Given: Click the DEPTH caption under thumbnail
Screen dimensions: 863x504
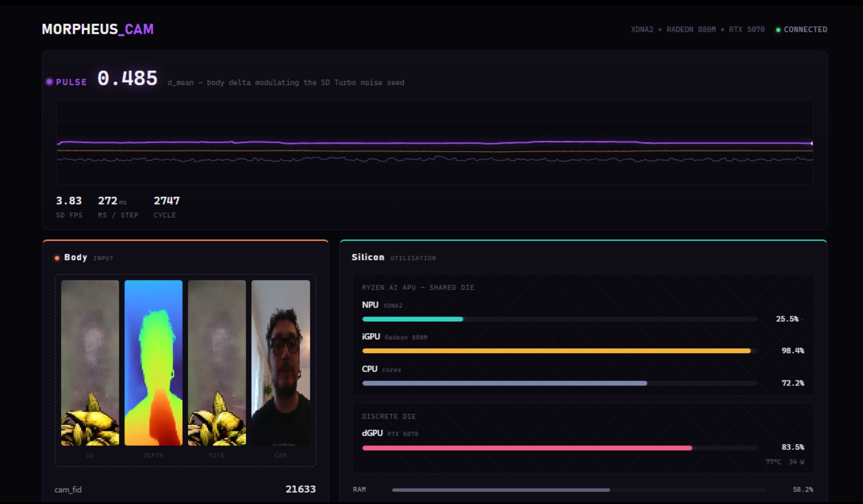Looking at the screenshot, I should point(153,455).
